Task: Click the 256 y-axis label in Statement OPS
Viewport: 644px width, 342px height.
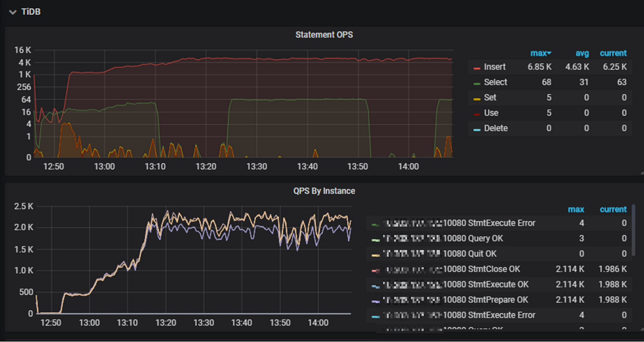Action: coord(25,87)
